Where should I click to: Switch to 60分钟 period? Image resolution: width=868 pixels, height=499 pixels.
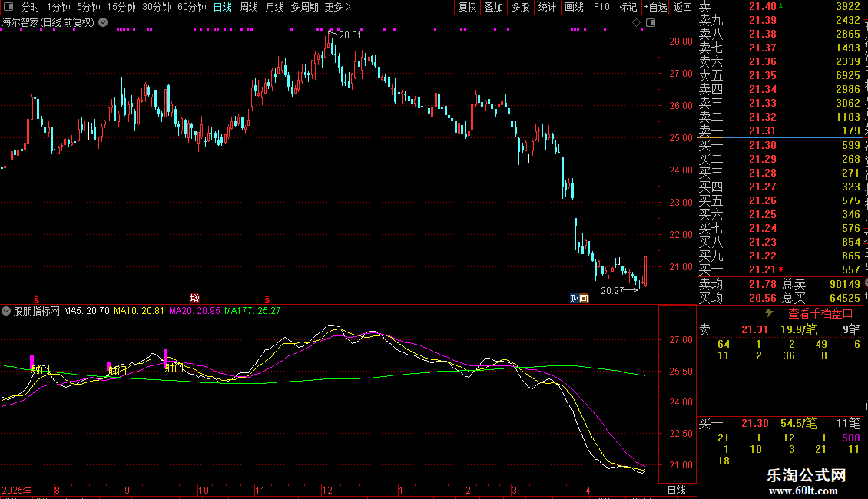pos(192,7)
